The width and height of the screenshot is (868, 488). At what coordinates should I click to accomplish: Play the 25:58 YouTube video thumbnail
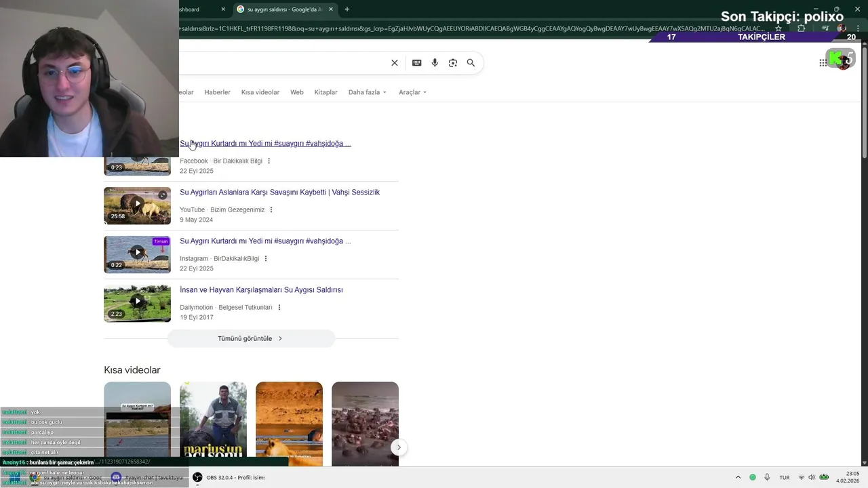(x=137, y=205)
